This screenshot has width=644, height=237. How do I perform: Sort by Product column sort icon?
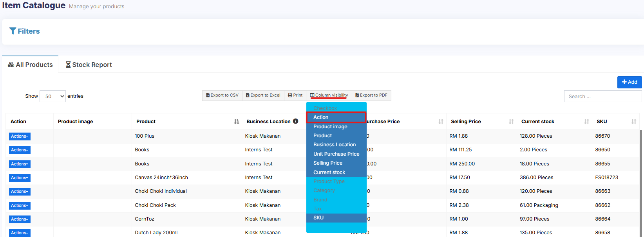point(236,122)
